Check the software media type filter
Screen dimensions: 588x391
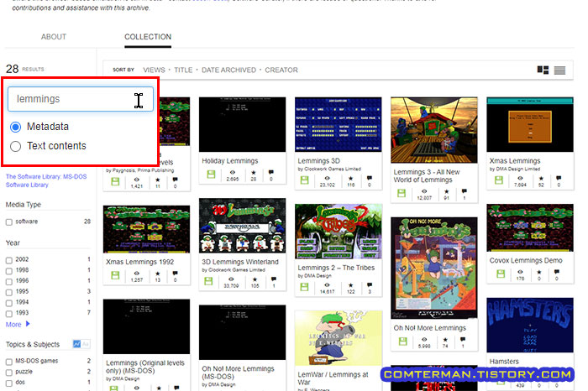coord(9,222)
